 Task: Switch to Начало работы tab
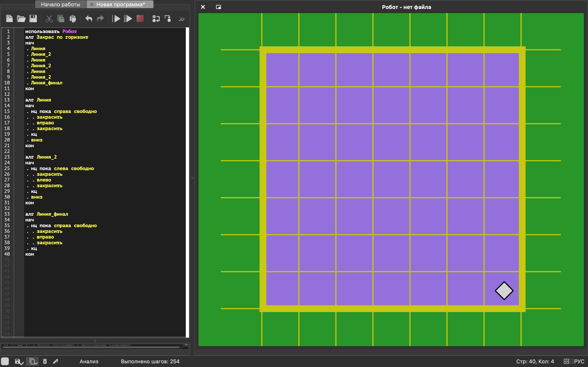click(60, 4)
